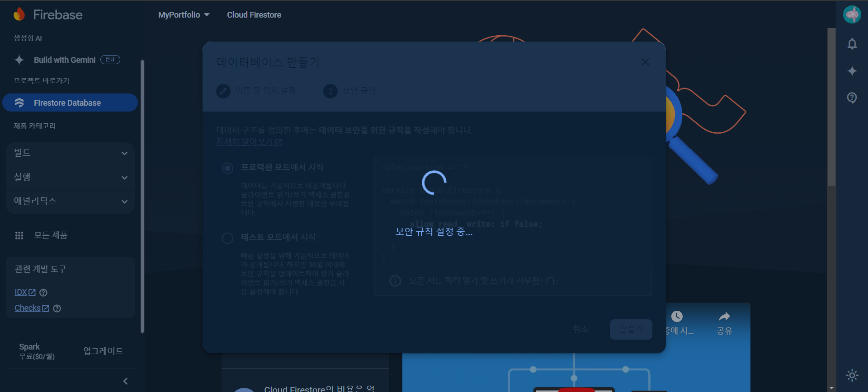
Task: Open the Gemini sparkle icon in right bar
Action: point(852,71)
